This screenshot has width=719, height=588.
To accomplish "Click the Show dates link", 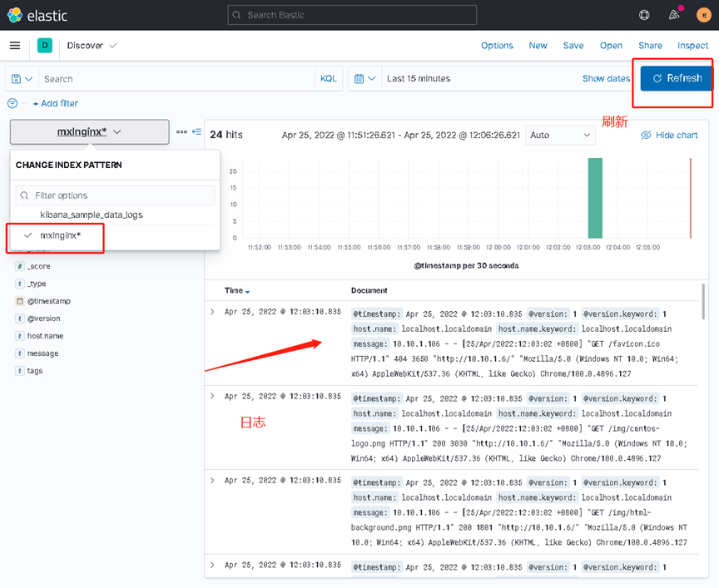I will [606, 78].
